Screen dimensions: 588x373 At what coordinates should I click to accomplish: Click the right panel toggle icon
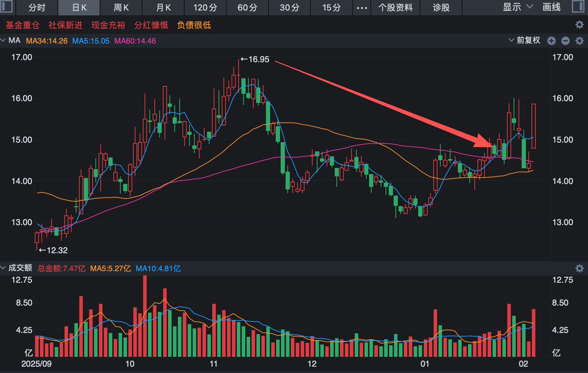point(578,7)
